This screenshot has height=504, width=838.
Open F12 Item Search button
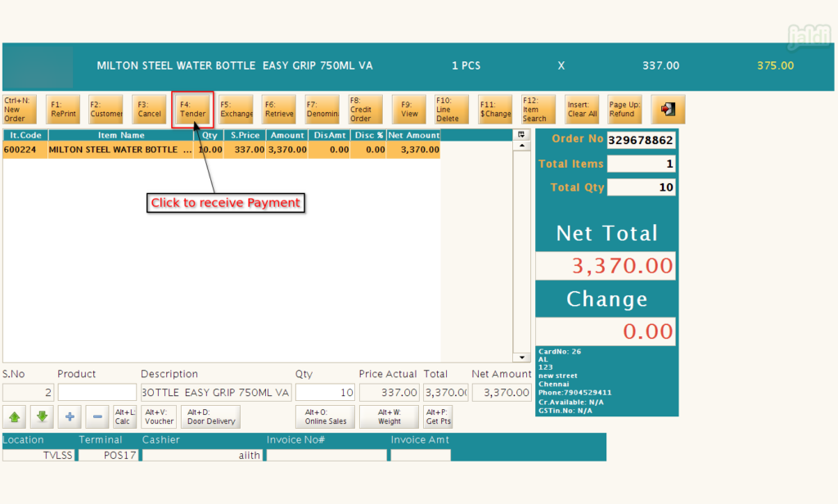point(538,109)
